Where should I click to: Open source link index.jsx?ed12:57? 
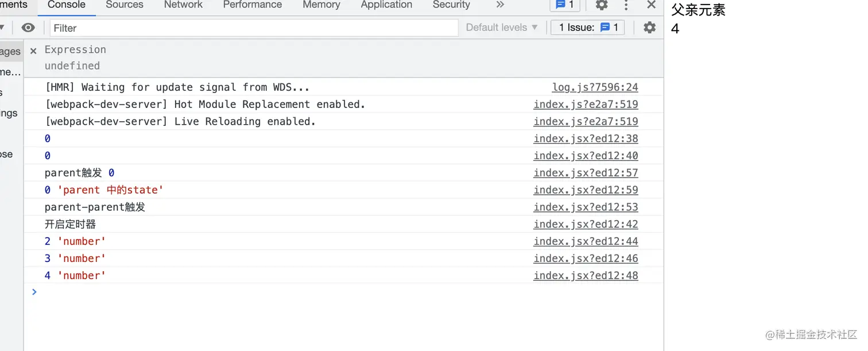click(586, 173)
